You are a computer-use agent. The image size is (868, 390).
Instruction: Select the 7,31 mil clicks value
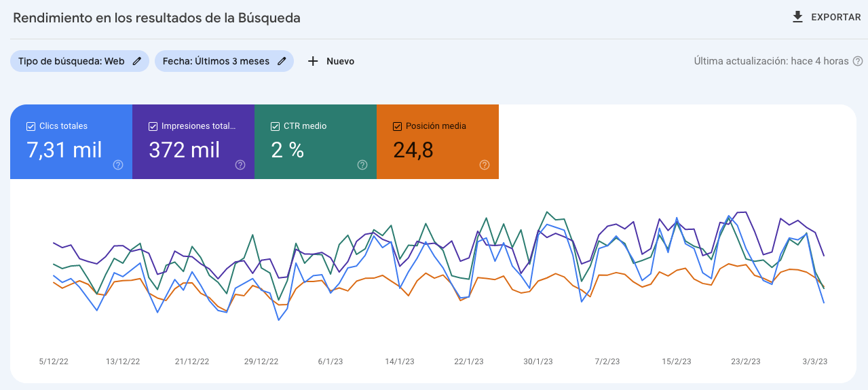(x=64, y=150)
